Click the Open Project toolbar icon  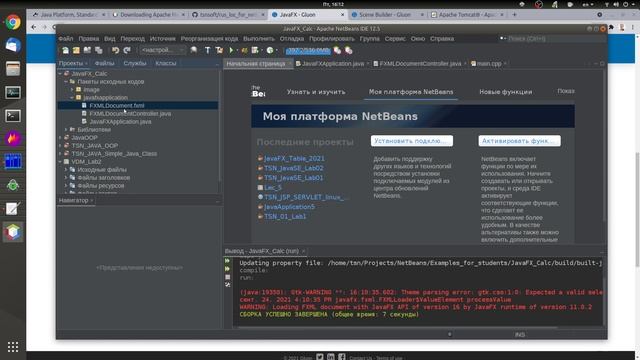[87, 50]
